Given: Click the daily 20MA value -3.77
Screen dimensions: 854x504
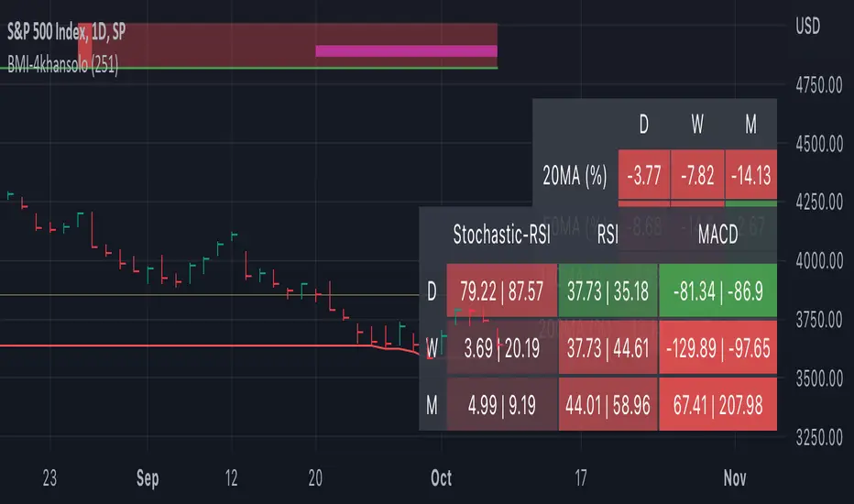Looking at the screenshot, I should [644, 176].
